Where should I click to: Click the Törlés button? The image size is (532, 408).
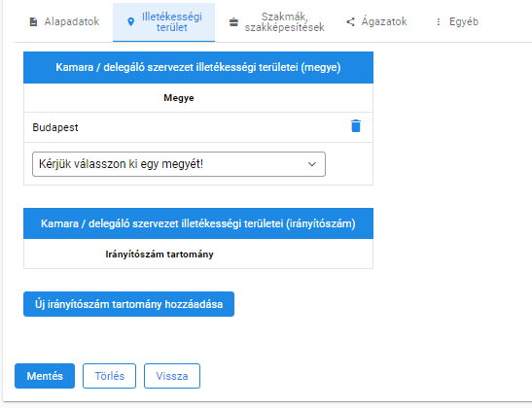109,376
